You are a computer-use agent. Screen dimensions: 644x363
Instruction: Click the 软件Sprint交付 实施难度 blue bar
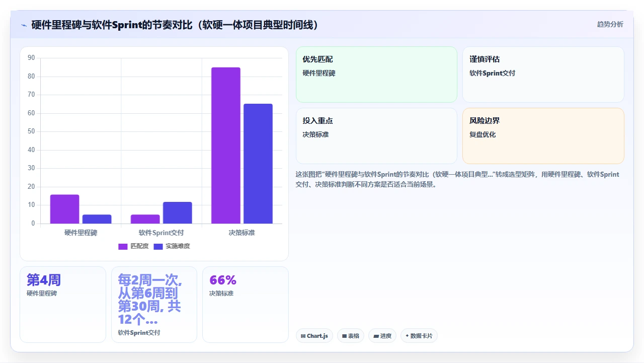point(178,212)
